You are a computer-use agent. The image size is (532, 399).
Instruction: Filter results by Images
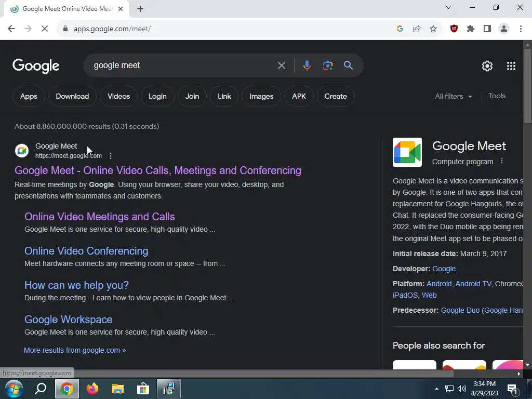click(261, 96)
